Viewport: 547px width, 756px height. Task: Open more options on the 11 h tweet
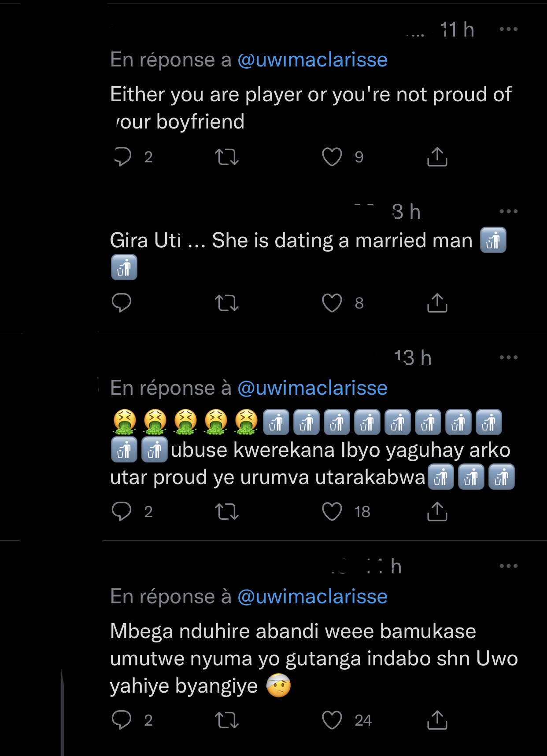coord(509,29)
